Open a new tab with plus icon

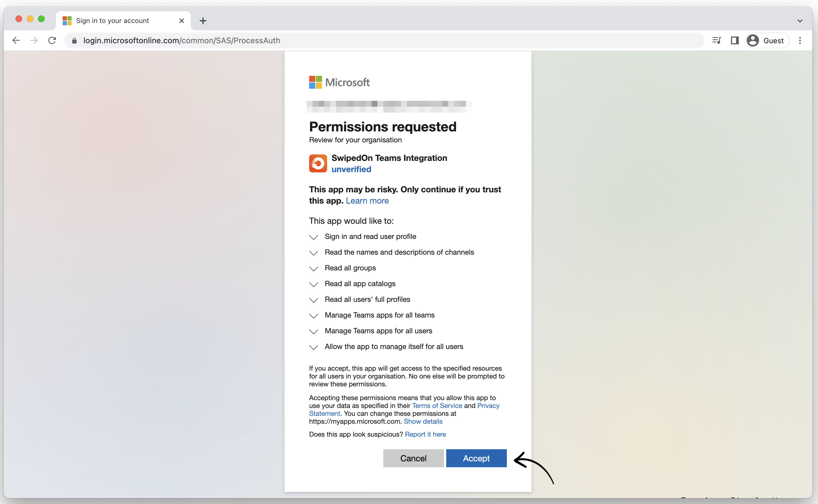203,21
